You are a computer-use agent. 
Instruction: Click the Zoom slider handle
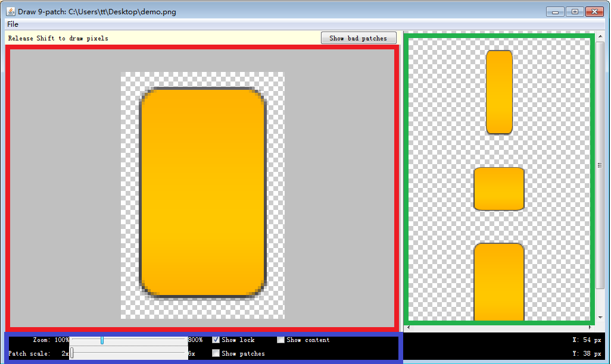coord(102,340)
